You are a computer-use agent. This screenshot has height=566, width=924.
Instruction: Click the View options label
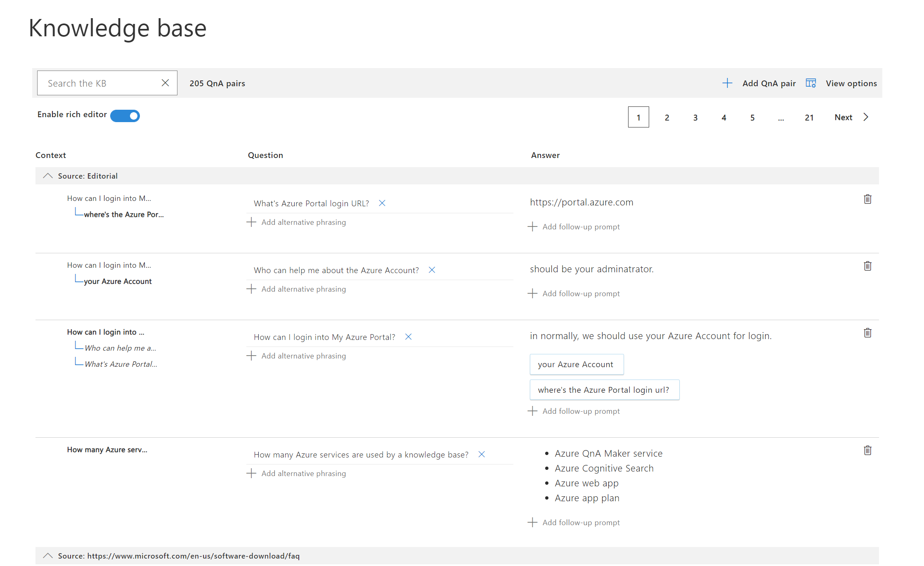coord(851,83)
